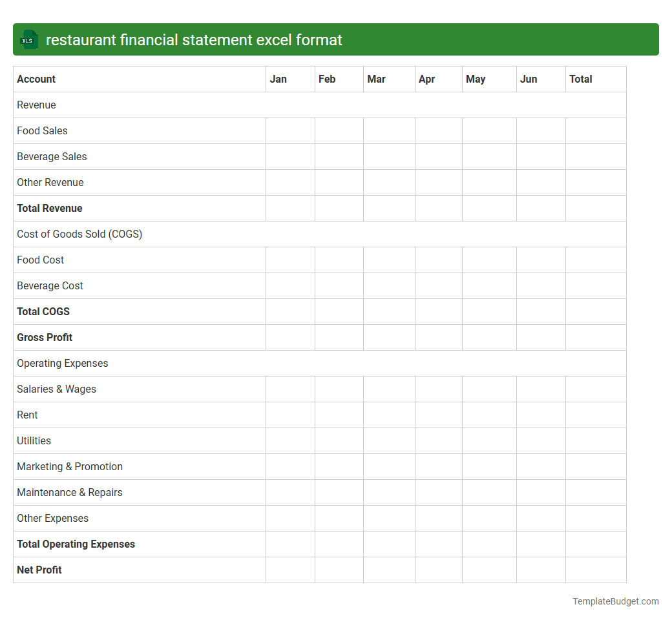Image resolution: width=672 pixels, height=620 pixels.
Task: Click the Jan cell for Food Sales
Action: click(x=289, y=130)
